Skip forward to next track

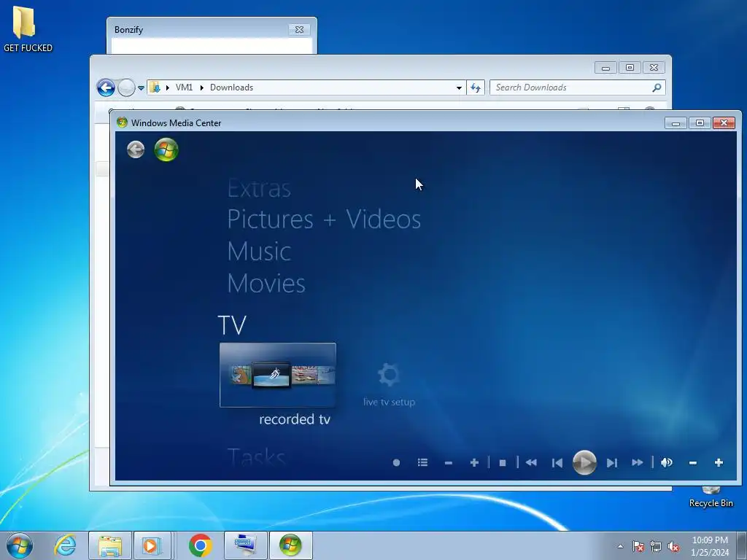pos(612,462)
